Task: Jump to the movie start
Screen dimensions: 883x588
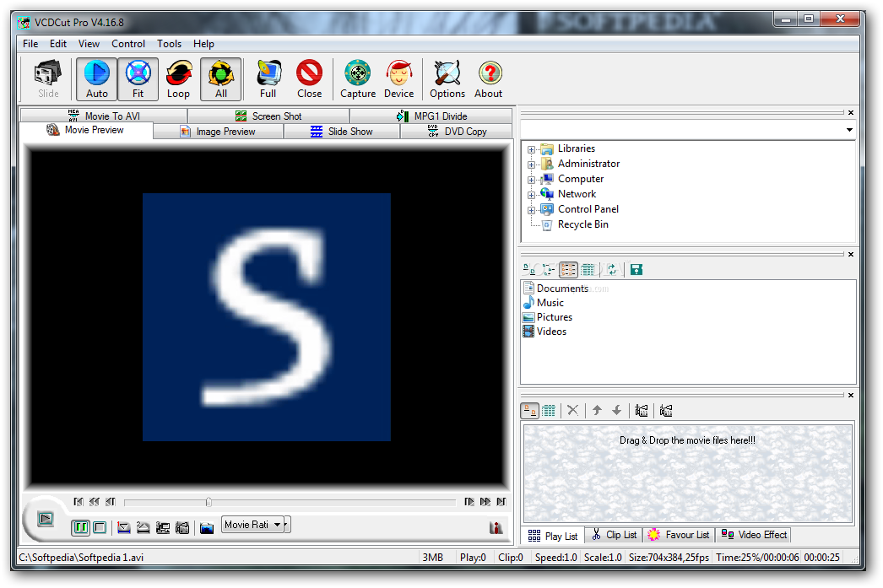Action: 79,501
